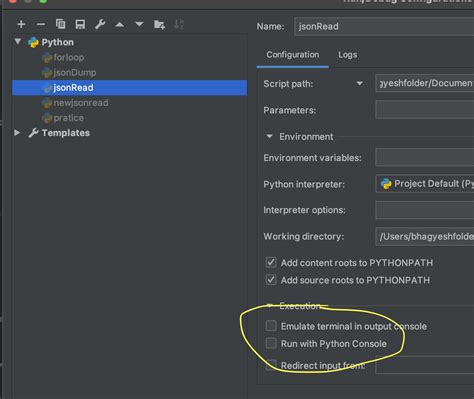Click the Redirect input from path field
Screen dimensions: 474x399
pyautogui.click(x=425, y=365)
